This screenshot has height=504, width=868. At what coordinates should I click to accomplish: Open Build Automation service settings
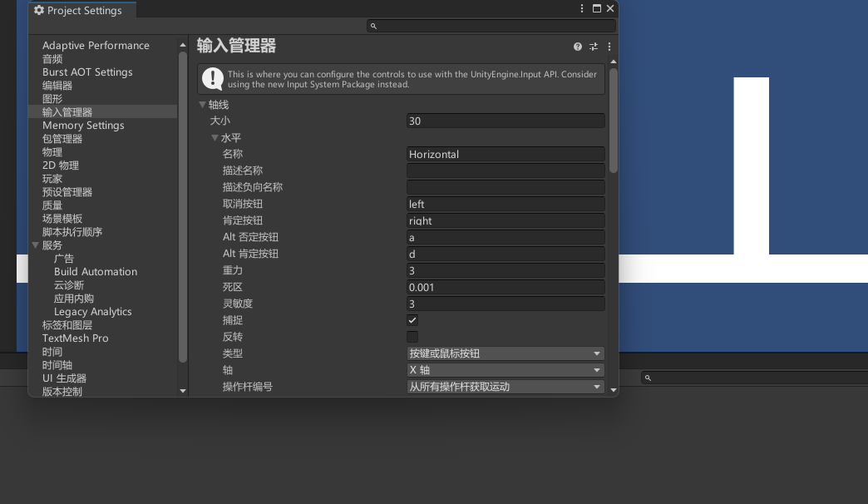click(96, 271)
